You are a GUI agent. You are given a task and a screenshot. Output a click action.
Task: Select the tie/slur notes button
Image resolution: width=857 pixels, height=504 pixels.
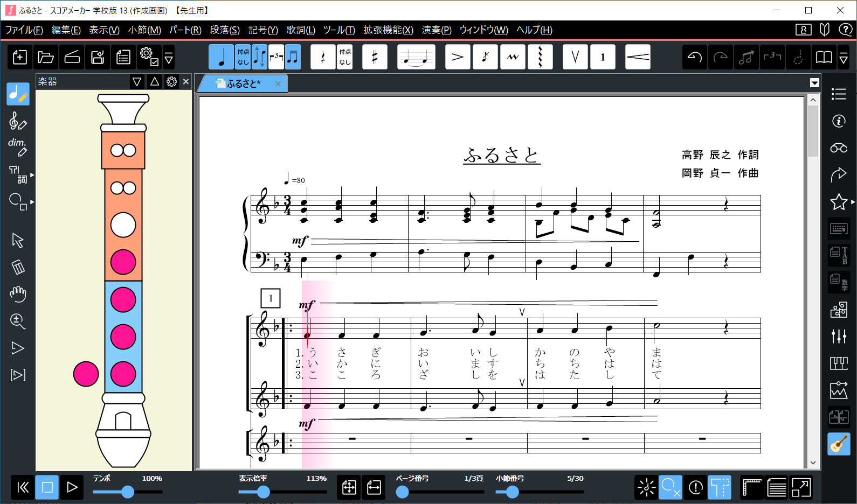pos(416,57)
